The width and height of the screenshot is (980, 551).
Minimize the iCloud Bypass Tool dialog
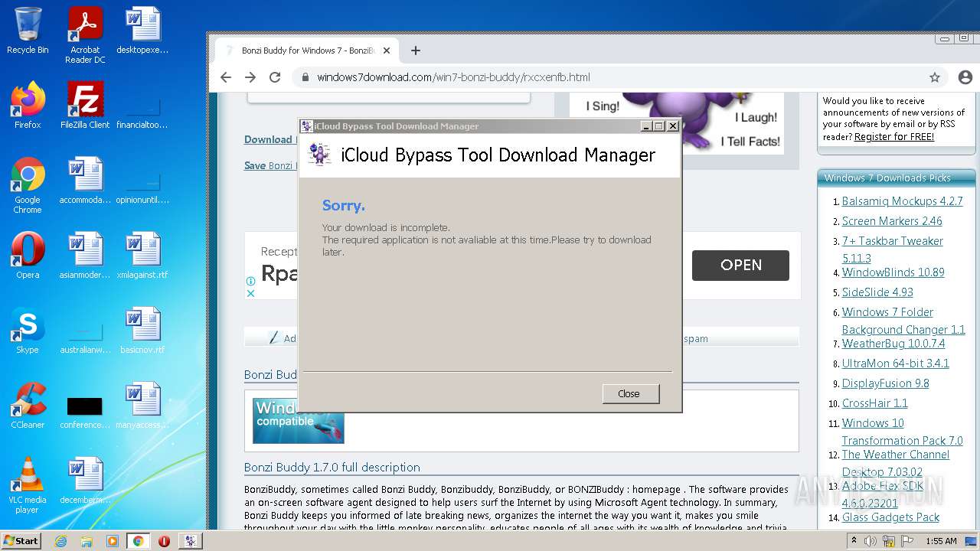click(645, 126)
